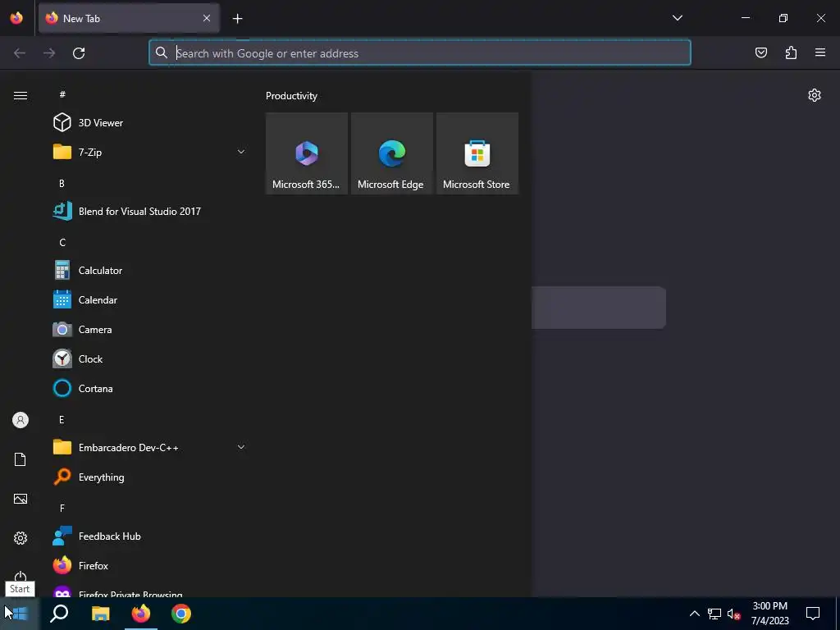Open taskbar Search magnifier

coord(59,614)
